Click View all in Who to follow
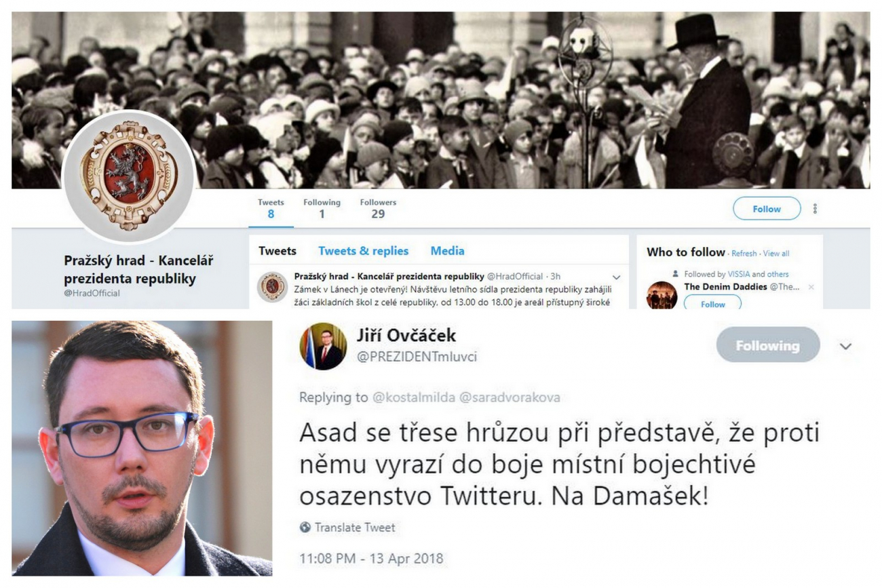The image size is (882, 588). (x=776, y=254)
